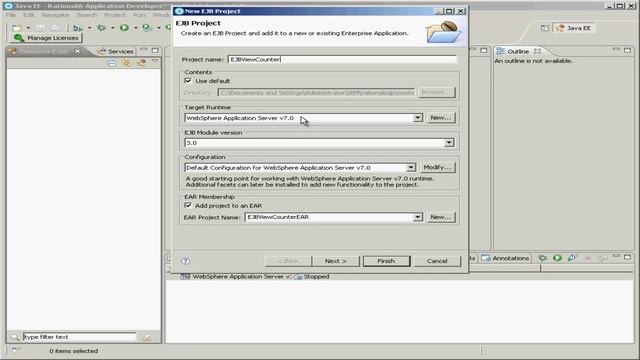
Task: Maximize the editor area panel
Action: [484, 50]
